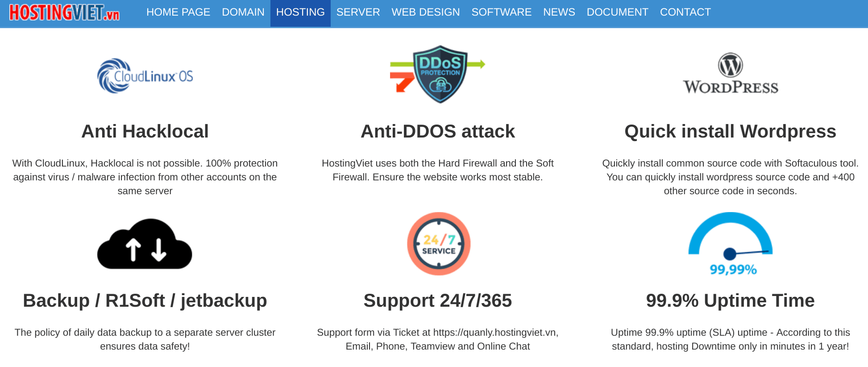Click the CloudLinux Hacklocal description paragraph
This screenshot has width=868, height=367.
145,177
